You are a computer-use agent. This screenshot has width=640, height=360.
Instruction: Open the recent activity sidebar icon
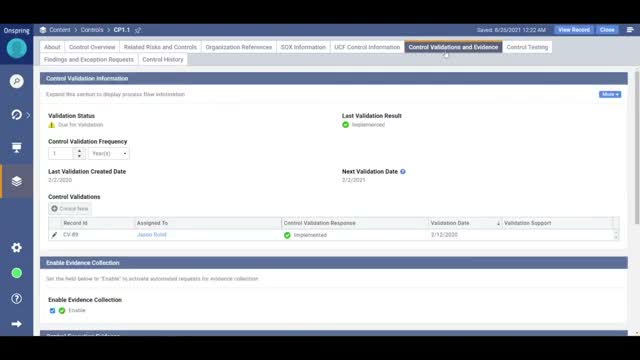click(x=16, y=115)
